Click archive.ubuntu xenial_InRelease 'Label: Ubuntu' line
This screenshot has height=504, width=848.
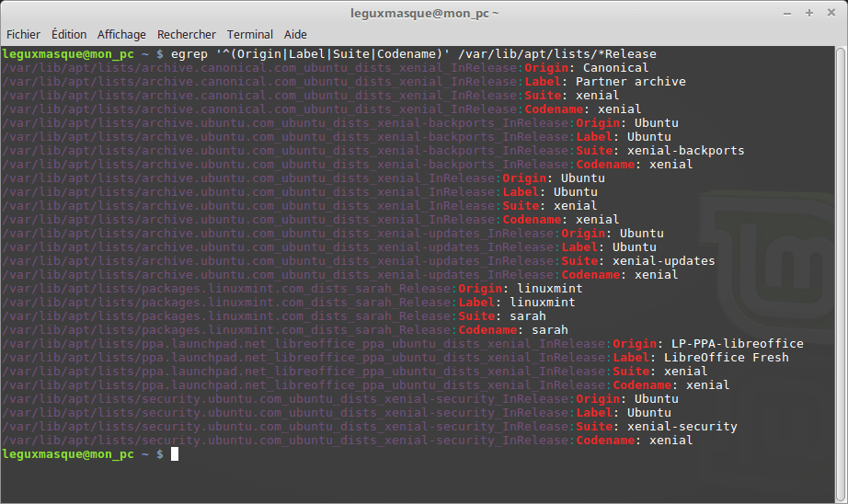(x=300, y=192)
